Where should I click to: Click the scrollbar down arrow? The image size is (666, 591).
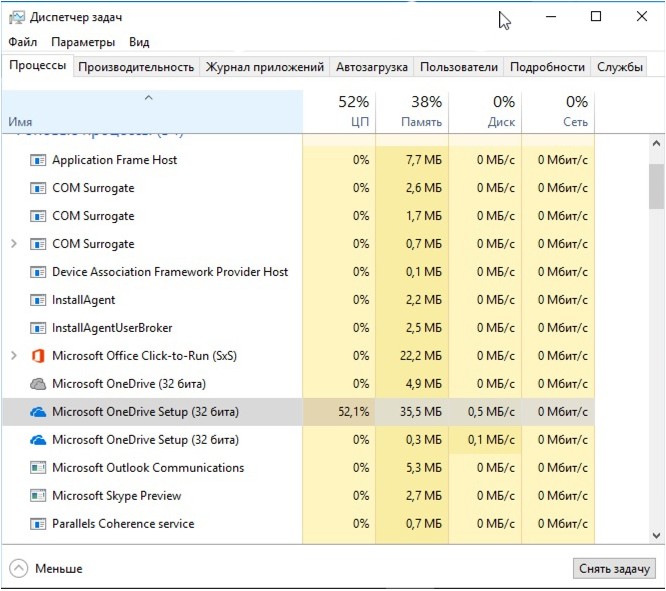[656, 535]
